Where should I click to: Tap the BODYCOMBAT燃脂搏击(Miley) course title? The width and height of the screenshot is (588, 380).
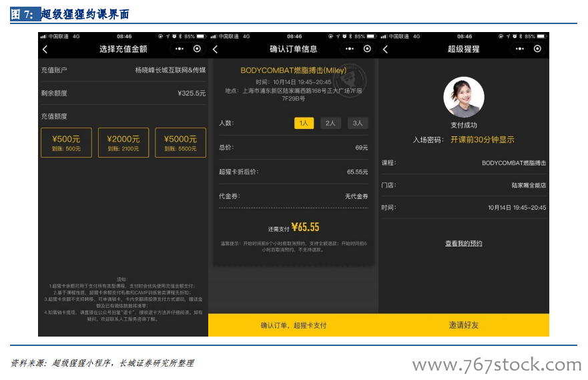[294, 71]
